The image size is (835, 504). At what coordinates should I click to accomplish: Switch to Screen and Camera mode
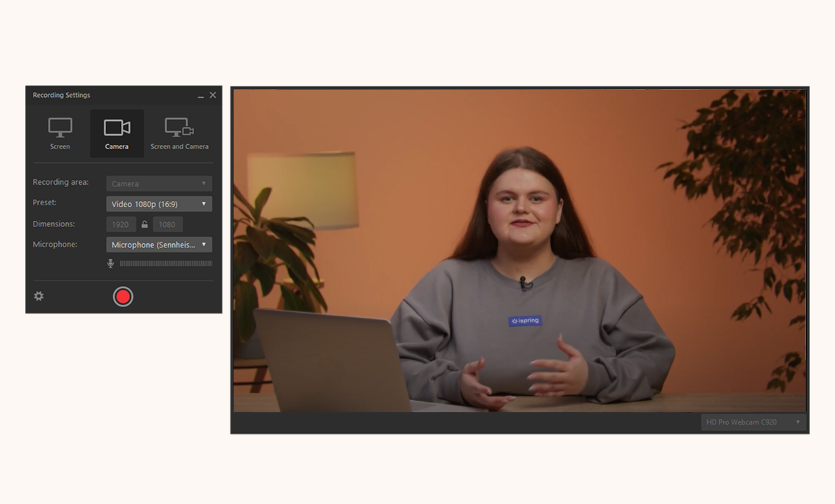click(179, 133)
